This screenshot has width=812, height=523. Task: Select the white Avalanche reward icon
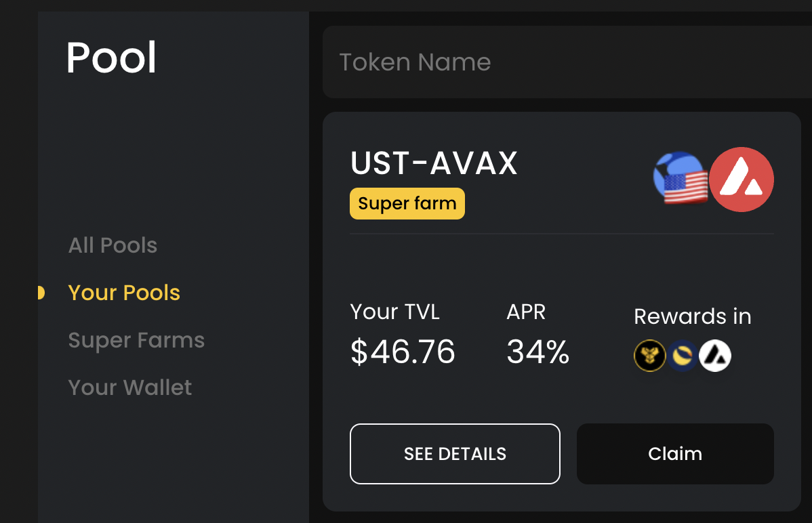tap(714, 356)
